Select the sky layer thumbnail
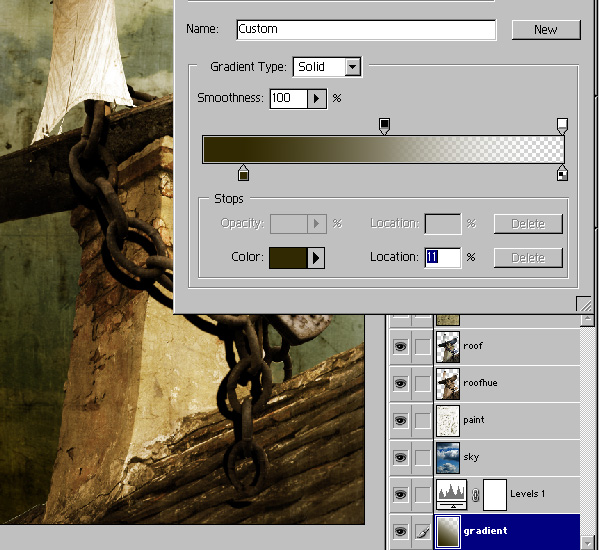Screen dimensions: 600x550 click(x=448, y=458)
